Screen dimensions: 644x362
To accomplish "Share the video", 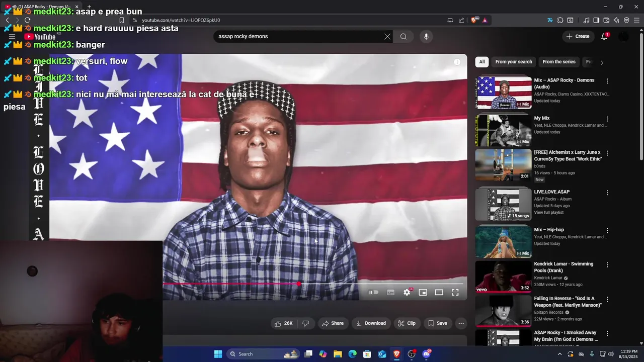I will coord(333,323).
